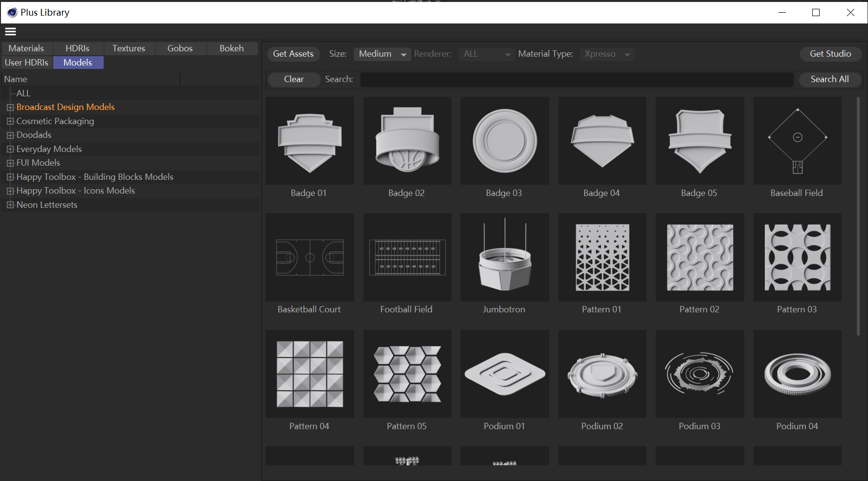
Task: Open the User HDRIs tab
Action: 27,63
